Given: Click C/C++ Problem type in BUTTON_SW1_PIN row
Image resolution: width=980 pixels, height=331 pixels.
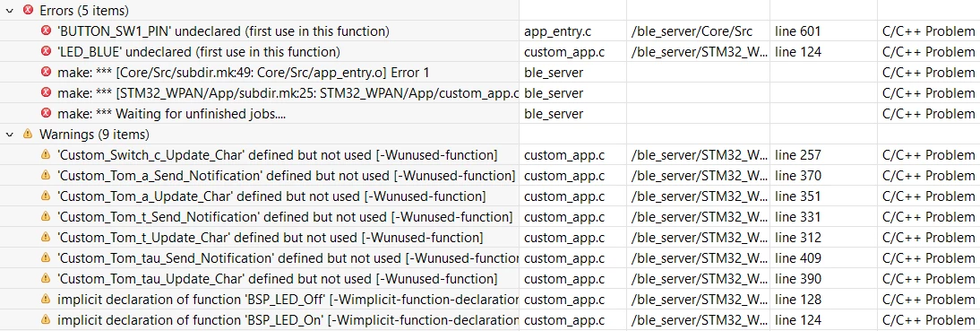Looking at the screenshot, I should pos(929,30).
